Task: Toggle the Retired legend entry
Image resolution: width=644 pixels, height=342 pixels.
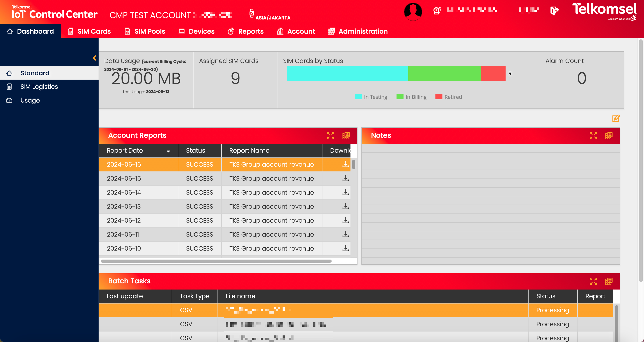Action: click(x=449, y=97)
